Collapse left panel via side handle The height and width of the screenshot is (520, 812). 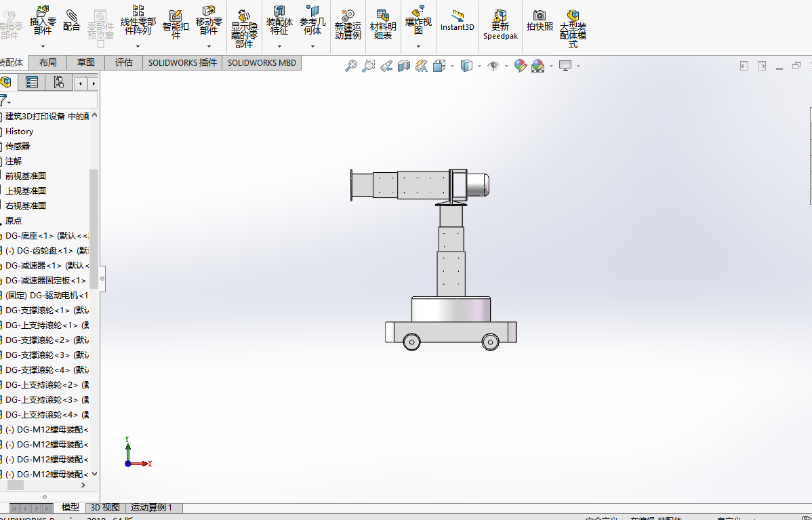[102, 279]
